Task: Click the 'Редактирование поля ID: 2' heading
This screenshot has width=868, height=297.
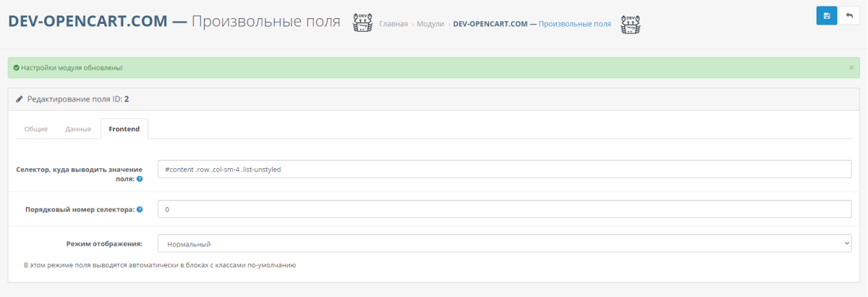Action: (78, 99)
